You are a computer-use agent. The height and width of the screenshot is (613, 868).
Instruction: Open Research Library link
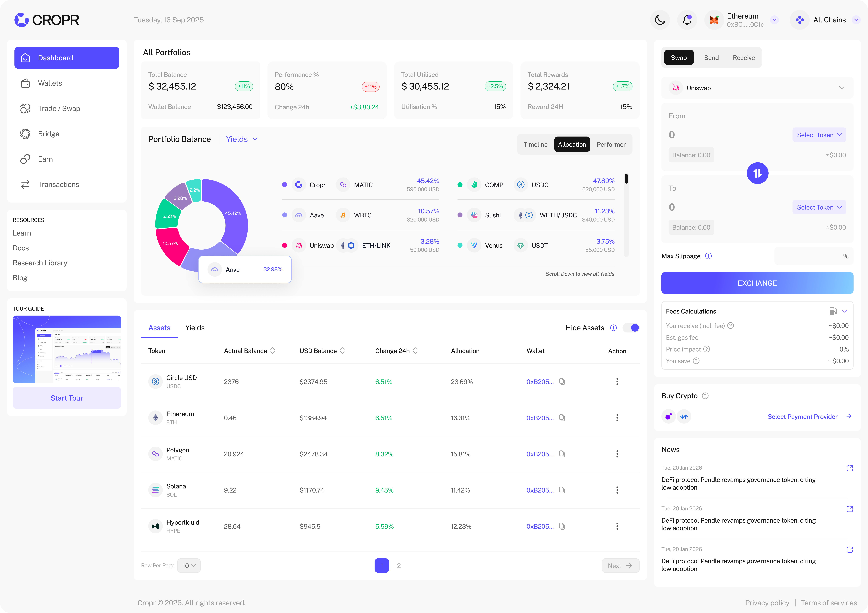tap(40, 263)
